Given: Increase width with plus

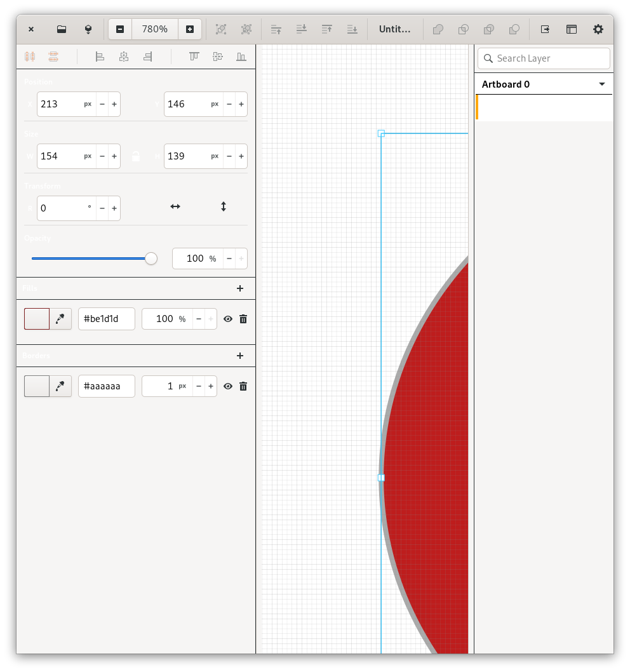Looking at the screenshot, I should [x=114, y=156].
